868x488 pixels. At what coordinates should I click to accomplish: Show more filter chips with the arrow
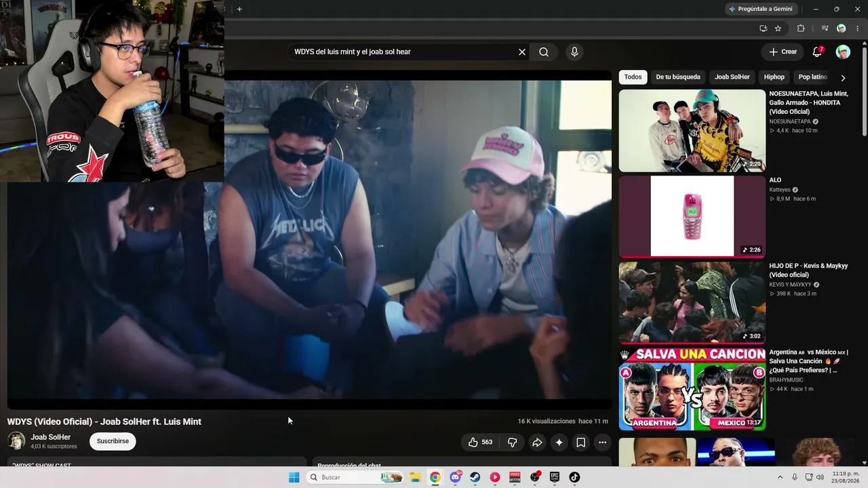843,78
